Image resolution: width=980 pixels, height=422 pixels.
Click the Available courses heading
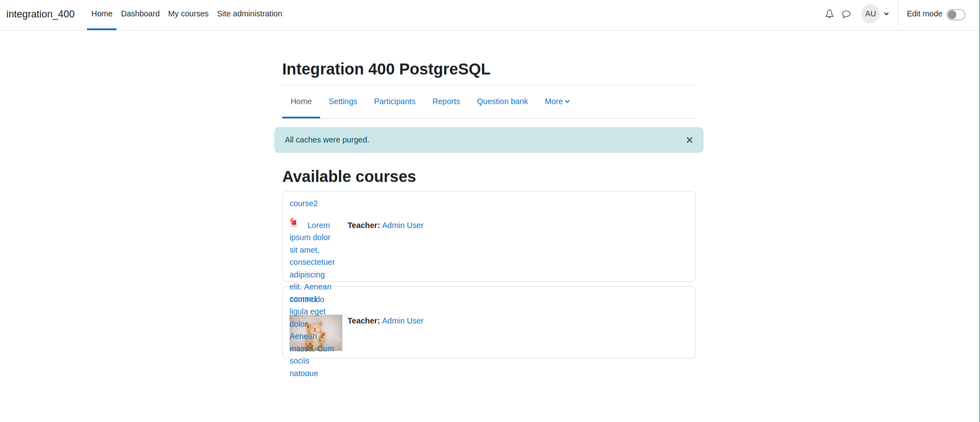pos(349,176)
